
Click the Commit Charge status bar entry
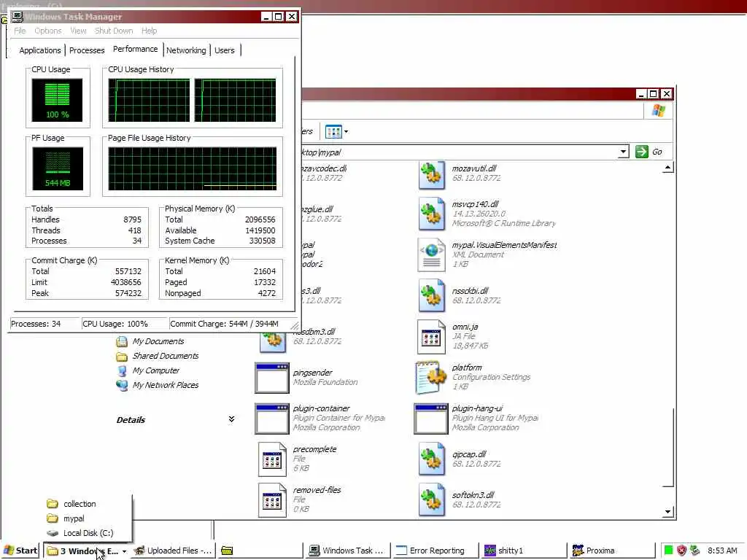pos(231,324)
